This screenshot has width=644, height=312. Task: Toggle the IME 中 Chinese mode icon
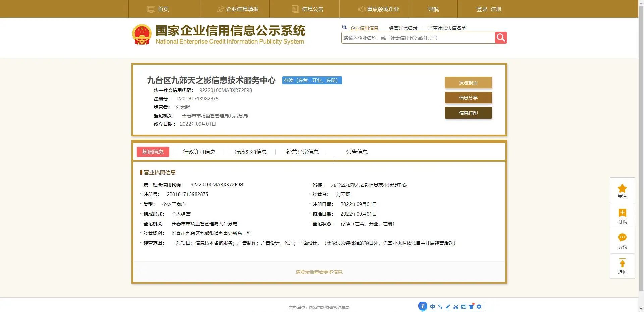pyautogui.click(x=433, y=307)
